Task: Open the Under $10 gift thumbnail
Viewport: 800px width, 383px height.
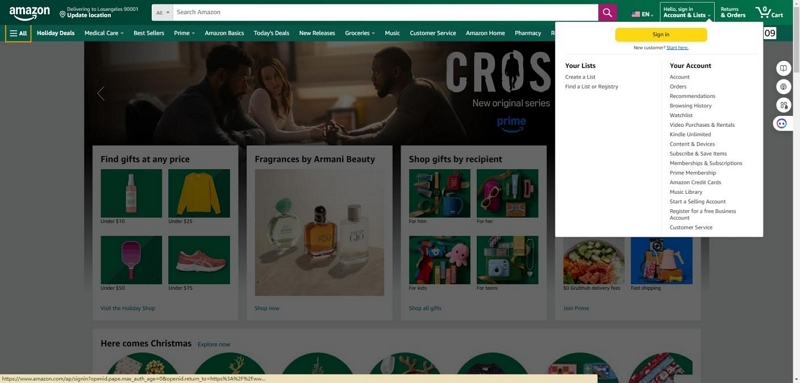Action: [x=131, y=193]
